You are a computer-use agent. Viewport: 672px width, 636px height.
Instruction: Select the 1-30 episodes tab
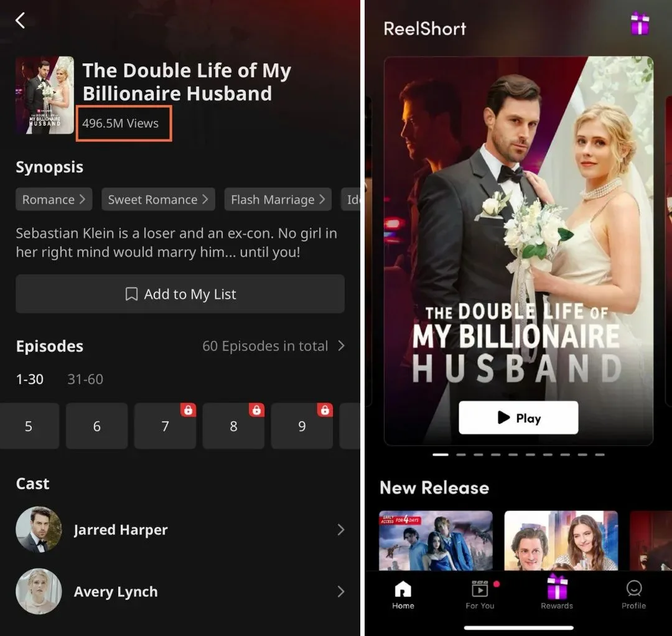(x=29, y=380)
